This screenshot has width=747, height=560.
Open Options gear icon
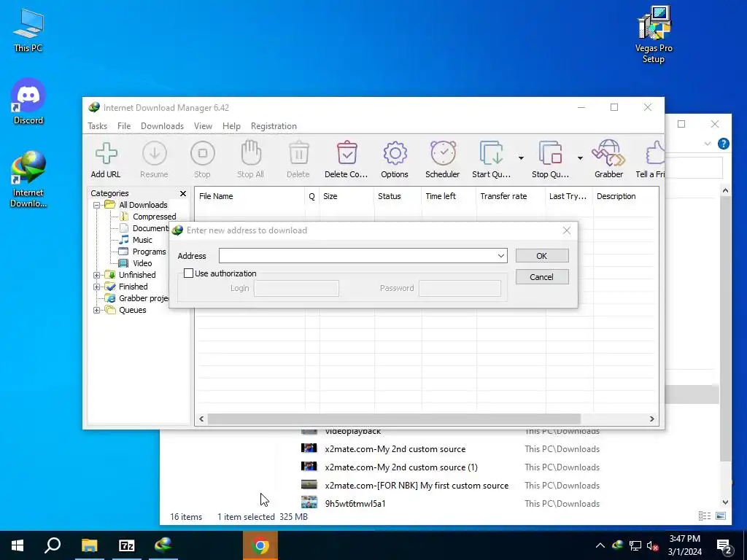[x=395, y=153]
